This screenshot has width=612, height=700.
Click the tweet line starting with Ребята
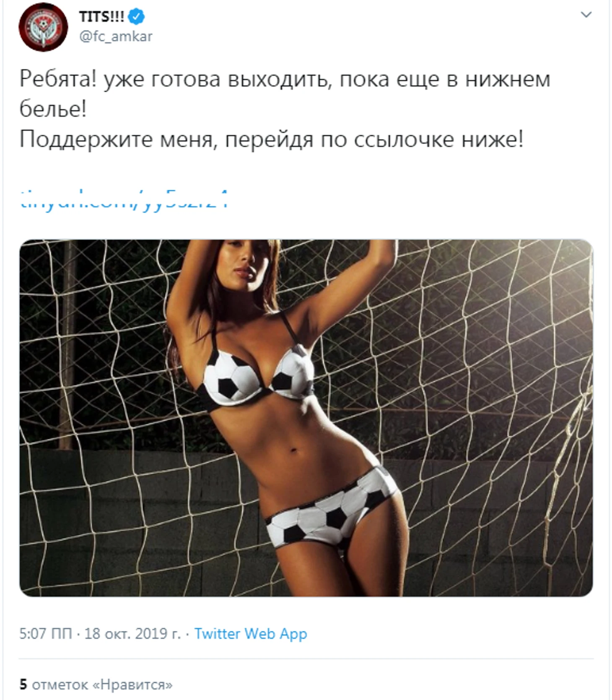coord(285,79)
